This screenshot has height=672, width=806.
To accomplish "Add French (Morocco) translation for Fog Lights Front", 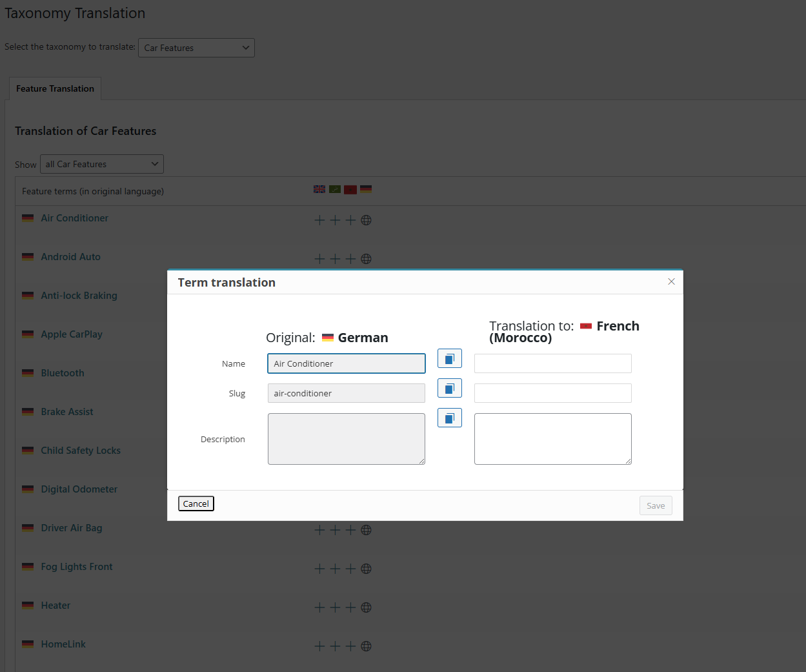I will [x=350, y=569].
